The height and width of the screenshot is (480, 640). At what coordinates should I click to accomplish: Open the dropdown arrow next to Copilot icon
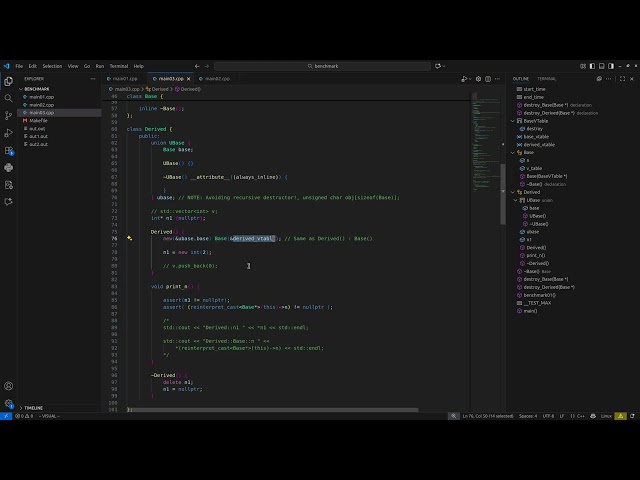(x=444, y=66)
